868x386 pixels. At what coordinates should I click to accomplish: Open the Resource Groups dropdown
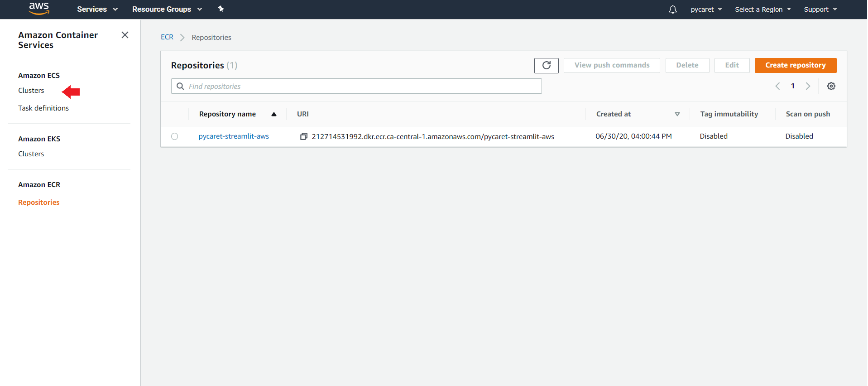click(x=167, y=9)
